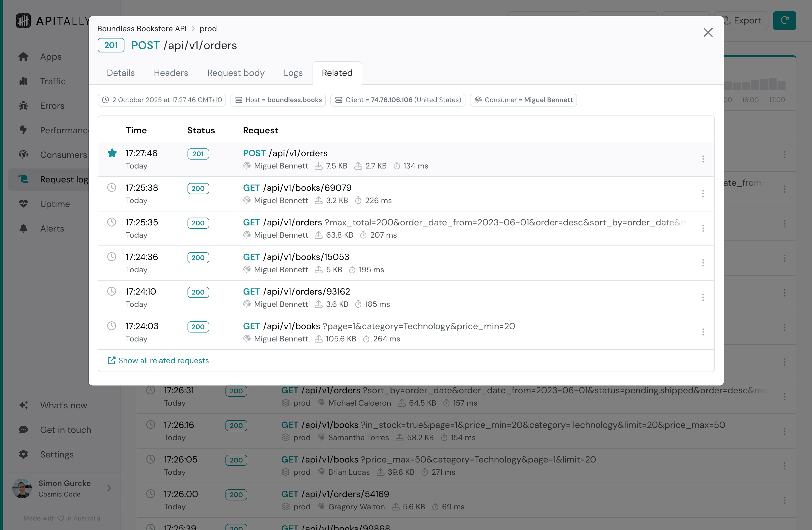Switch to the Headers tab
Viewport: 812px width, 530px height.
(170, 73)
